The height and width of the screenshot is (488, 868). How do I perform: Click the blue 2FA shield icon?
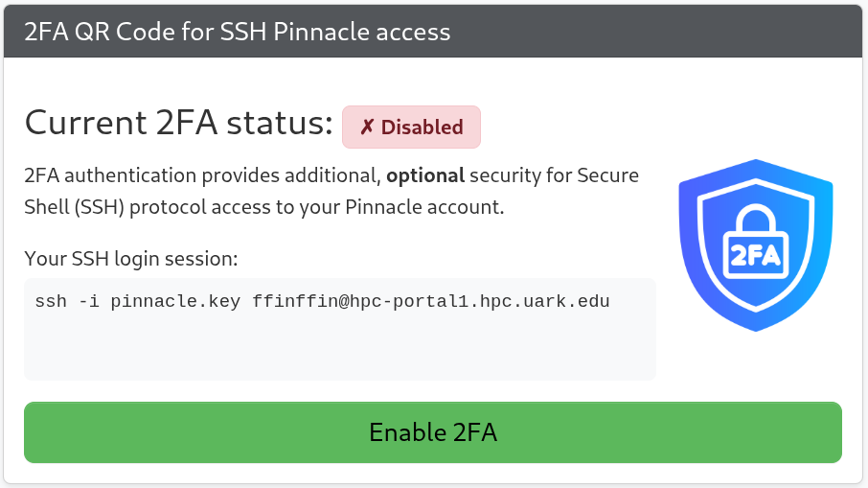pyautogui.click(x=757, y=245)
